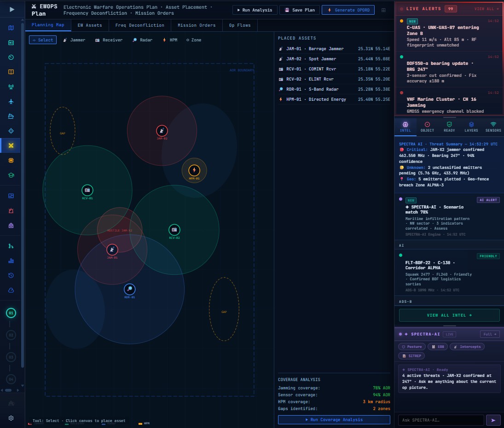
Task: Switch to EW Assets tab
Action: coord(90,25)
